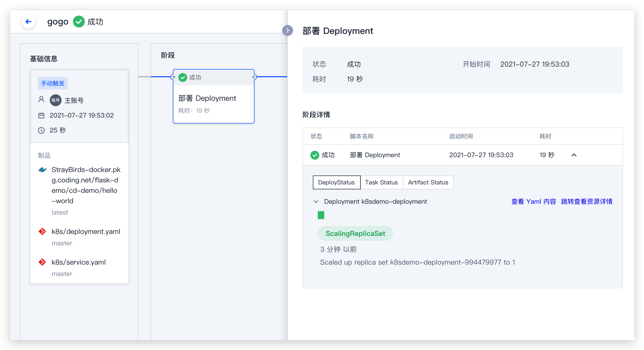Click the back arrow button
Image resolution: width=644 pixels, height=350 pixels.
[28, 22]
